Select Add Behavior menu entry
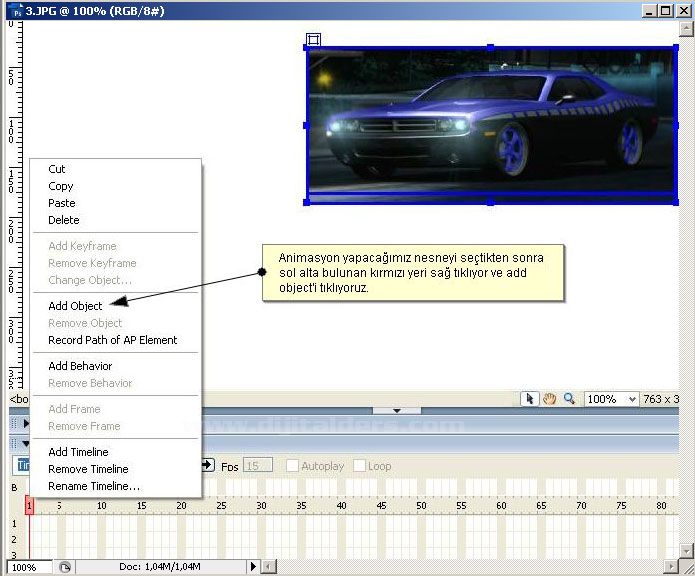Image resolution: width=695 pixels, height=576 pixels. (80, 366)
